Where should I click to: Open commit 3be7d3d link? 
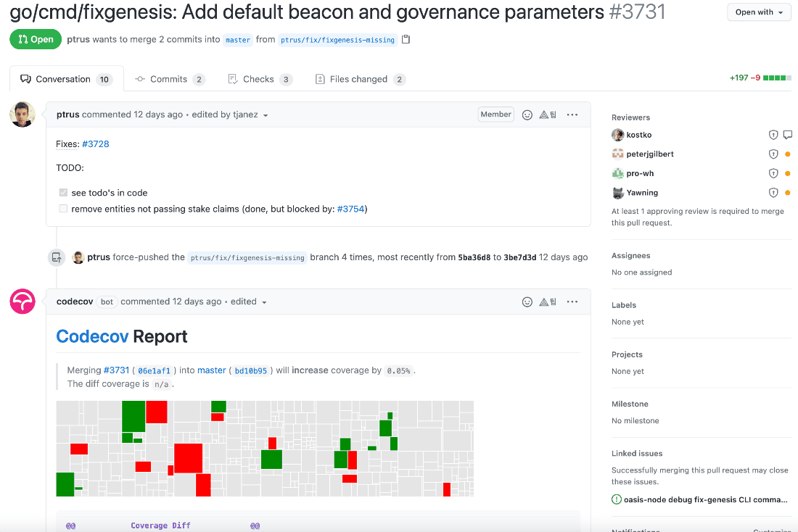(520, 257)
